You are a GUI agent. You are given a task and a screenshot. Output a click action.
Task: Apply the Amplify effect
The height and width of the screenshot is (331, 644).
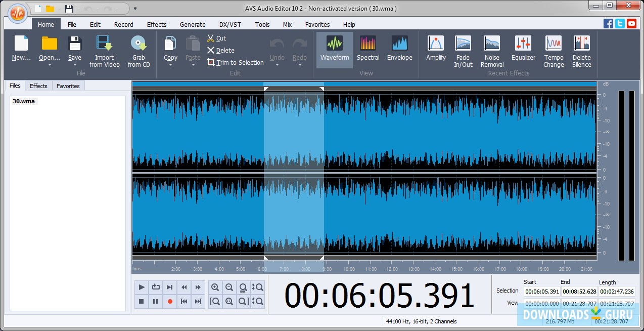coord(435,50)
